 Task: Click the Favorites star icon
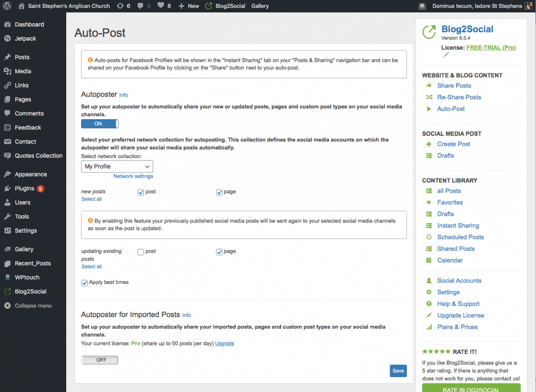coord(429,203)
